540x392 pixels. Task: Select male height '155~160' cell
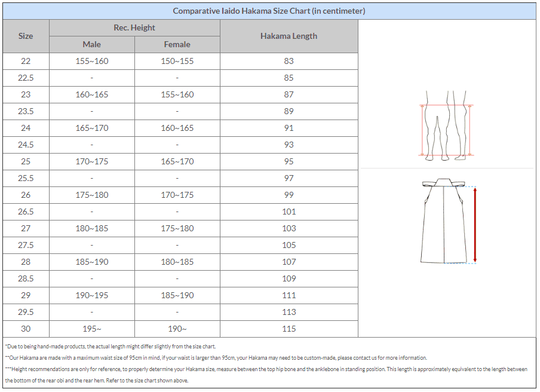click(x=92, y=62)
